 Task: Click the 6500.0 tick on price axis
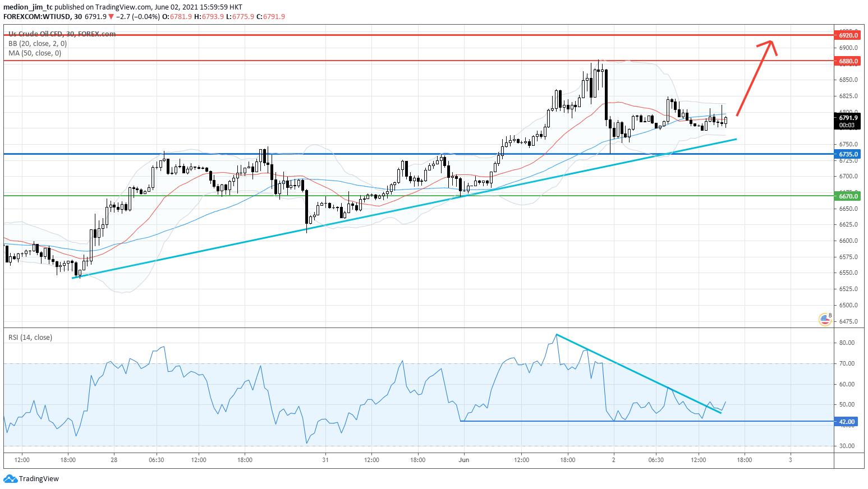[849, 305]
